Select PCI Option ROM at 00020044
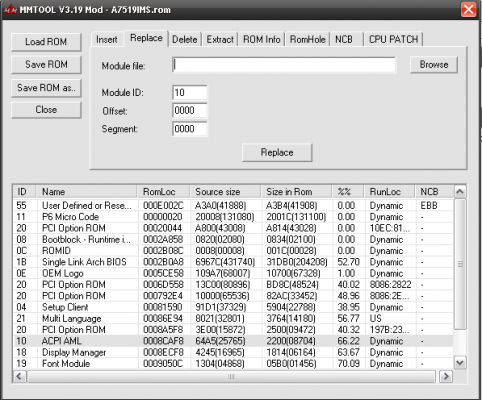 click(x=233, y=228)
